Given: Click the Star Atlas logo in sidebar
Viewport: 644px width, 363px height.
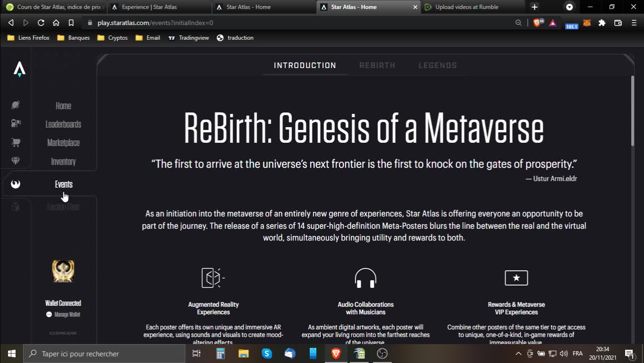Looking at the screenshot, I should [19, 69].
